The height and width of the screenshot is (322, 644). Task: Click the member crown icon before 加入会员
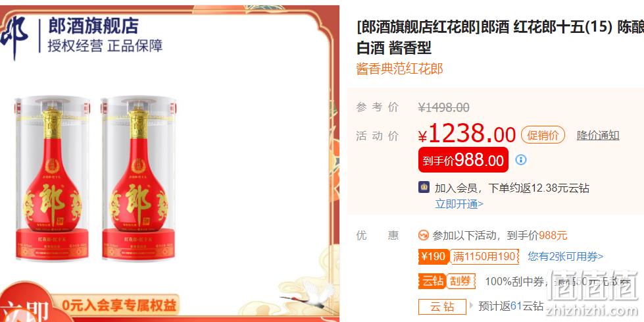click(x=424, y=188)
